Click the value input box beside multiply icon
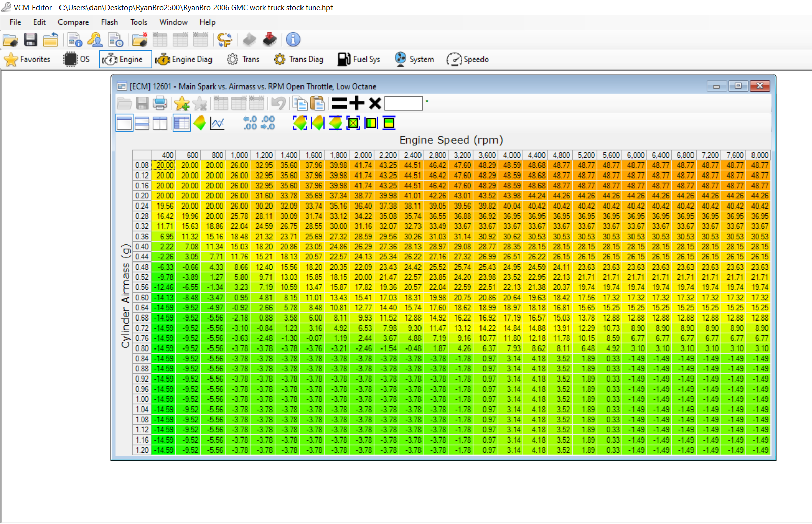 pyautogui.click(x=403, y=103)
